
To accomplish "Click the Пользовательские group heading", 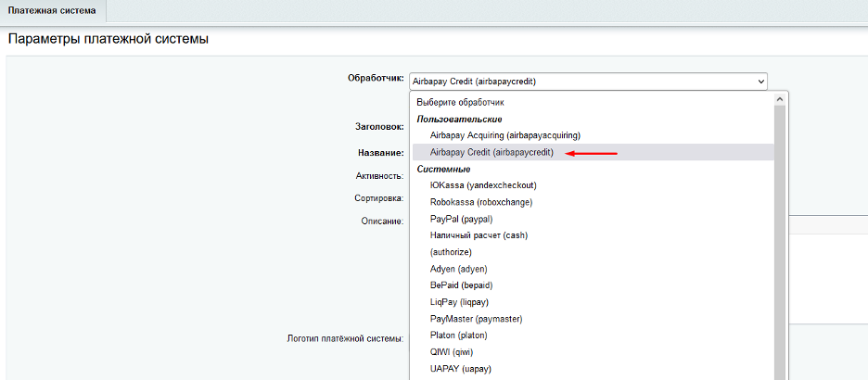I will point(459,119).
